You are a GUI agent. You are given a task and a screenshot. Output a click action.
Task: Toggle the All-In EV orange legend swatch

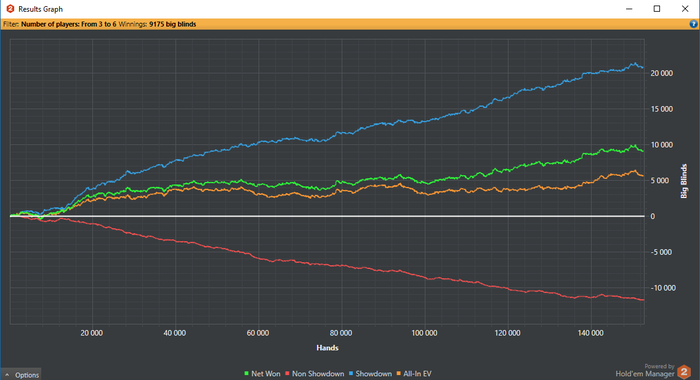[x=399, y=373]
